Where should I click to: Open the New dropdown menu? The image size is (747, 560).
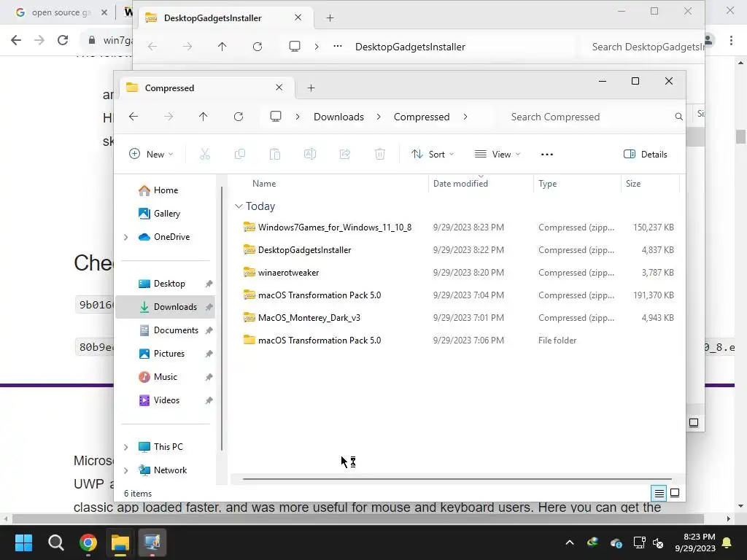[151, 155]
